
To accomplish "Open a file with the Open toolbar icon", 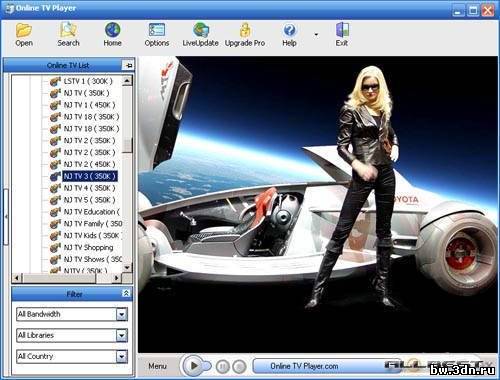I will 24,34.
